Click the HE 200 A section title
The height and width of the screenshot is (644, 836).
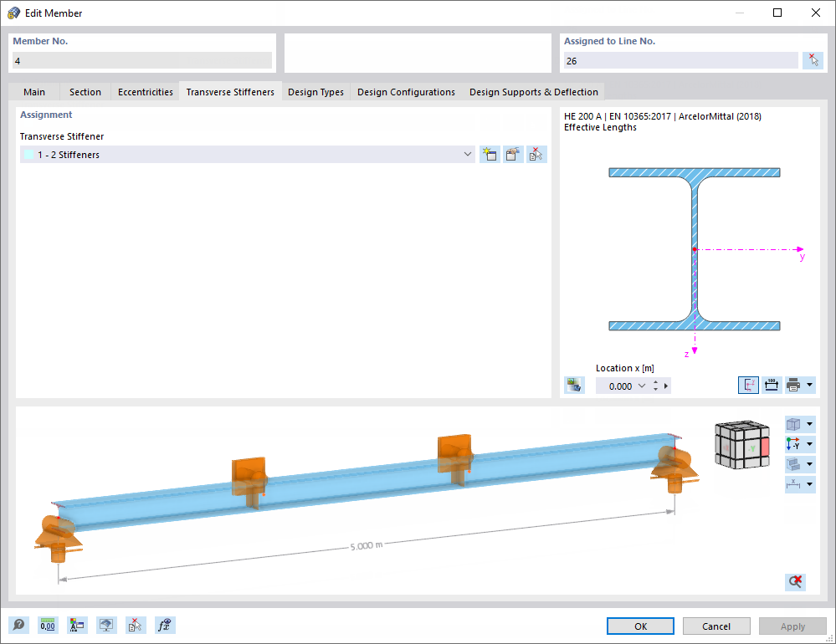pyautogui.click(x=663, y=116)
